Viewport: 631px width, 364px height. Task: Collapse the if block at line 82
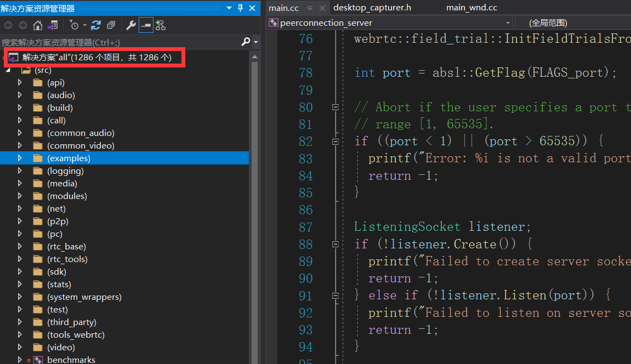pyautogui.click(x=335, y=141)
